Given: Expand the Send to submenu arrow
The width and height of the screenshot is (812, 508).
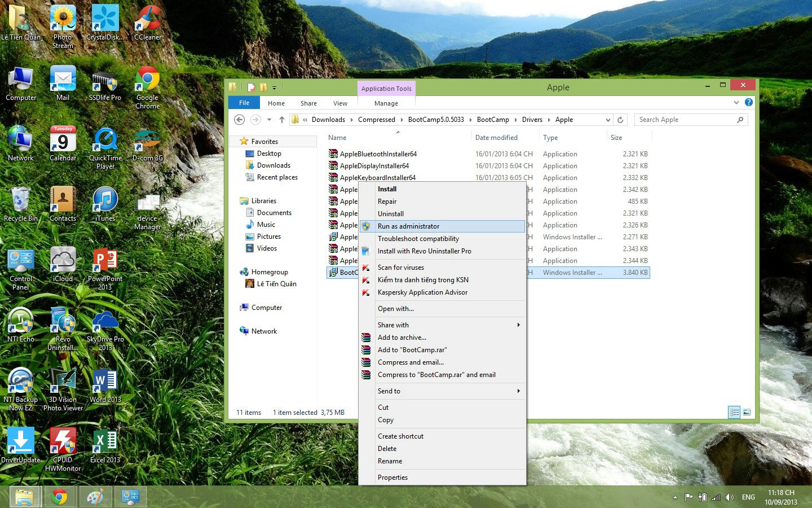Looking at the screenshot, I should (518, 391).
